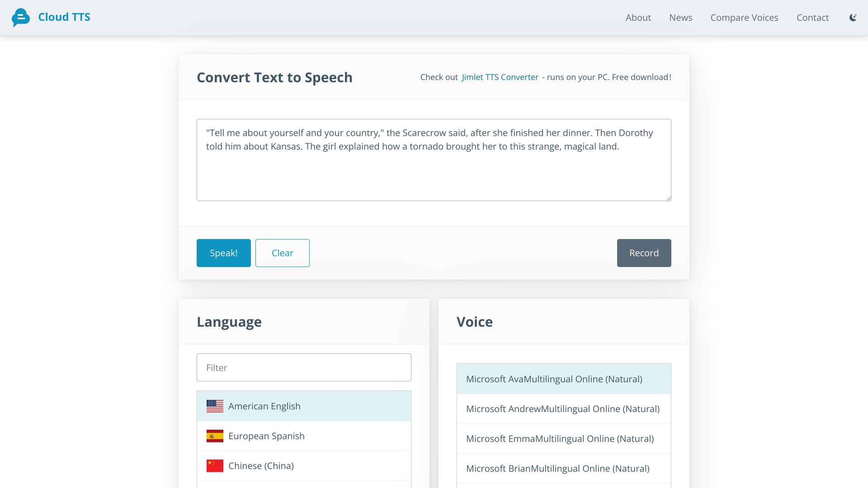Image resolution: width=868 pixels, height=488 pixels.
Task: Click the language Filter field
Action: pyautogui.click(x=304, y=367)
